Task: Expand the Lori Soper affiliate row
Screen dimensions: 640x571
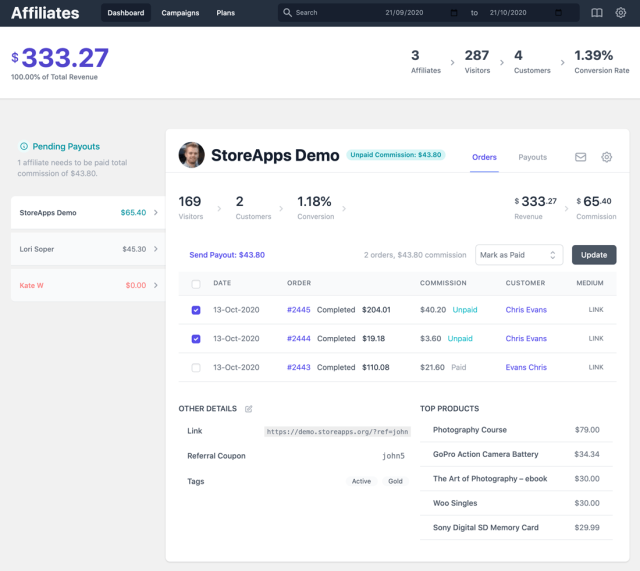Action: [156, 249]
